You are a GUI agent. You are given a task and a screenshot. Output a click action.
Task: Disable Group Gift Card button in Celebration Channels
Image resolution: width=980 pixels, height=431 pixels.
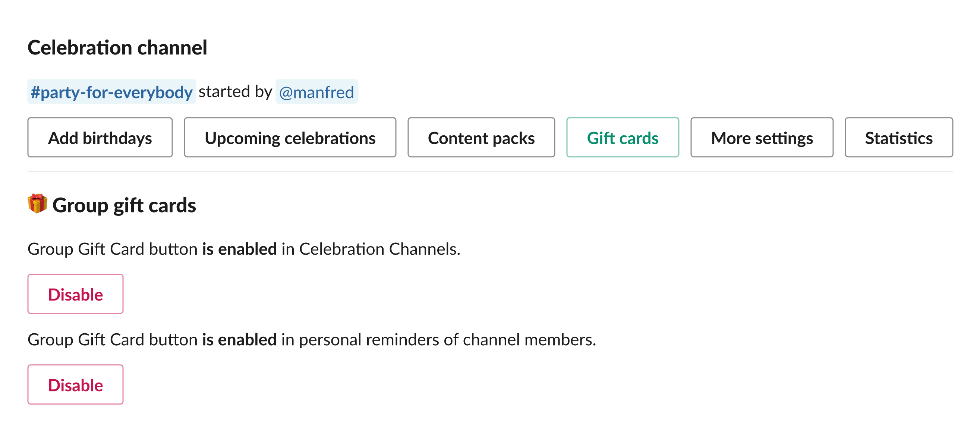point(75,294)
